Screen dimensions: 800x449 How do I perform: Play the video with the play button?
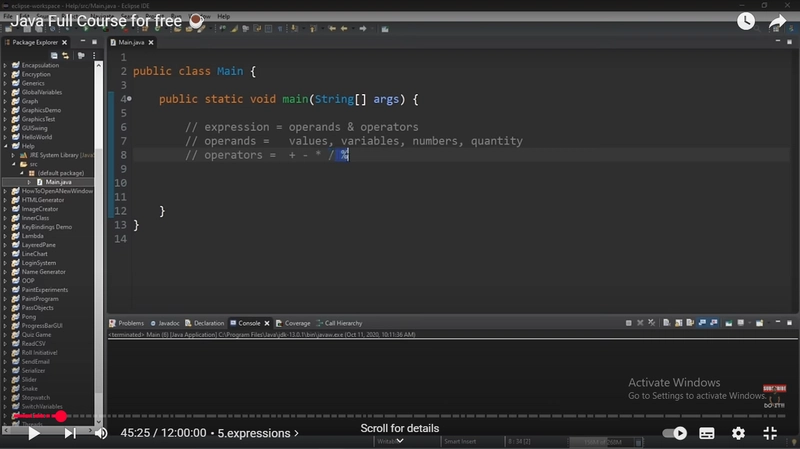point(34,433)
